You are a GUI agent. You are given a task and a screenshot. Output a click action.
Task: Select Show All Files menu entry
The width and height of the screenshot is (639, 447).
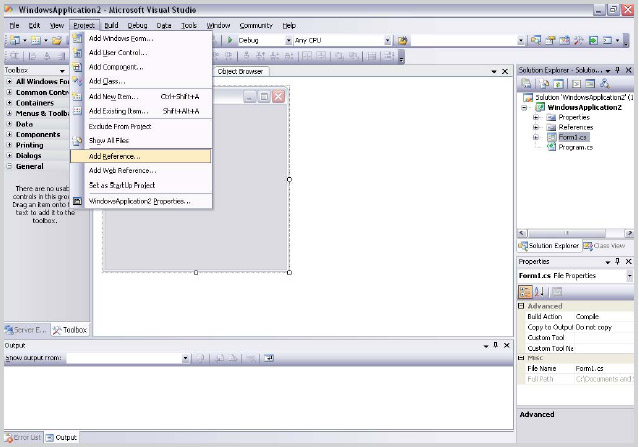pos(141,141)
